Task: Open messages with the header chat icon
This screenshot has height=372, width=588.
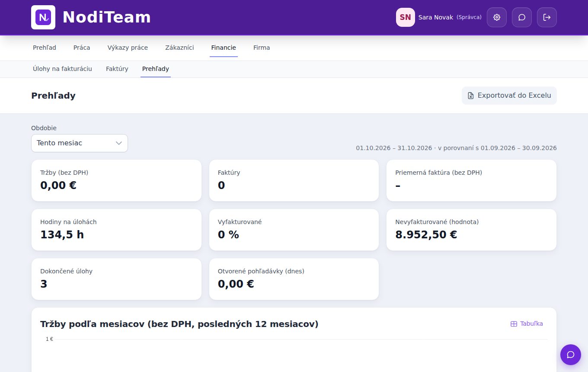Action: pos(522,17)
